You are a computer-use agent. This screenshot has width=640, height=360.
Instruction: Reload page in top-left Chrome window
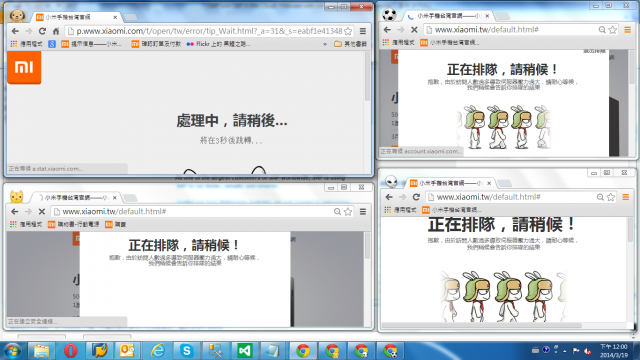pos(42,31)
